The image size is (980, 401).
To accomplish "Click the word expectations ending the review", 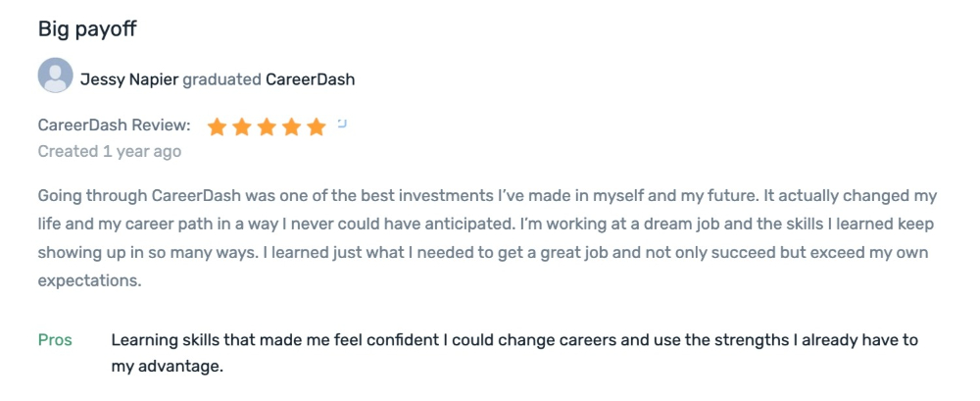I will point(89,281).
